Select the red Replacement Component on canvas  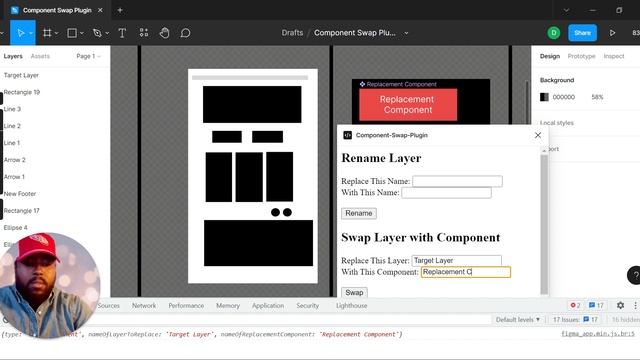pos(408,104)
